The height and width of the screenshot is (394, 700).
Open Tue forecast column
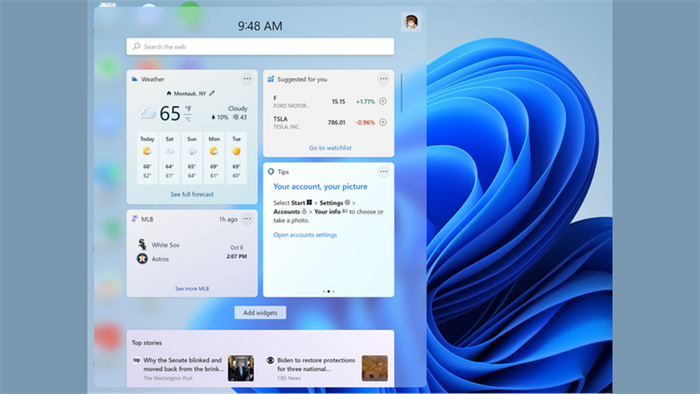click(x=236, y=158)
